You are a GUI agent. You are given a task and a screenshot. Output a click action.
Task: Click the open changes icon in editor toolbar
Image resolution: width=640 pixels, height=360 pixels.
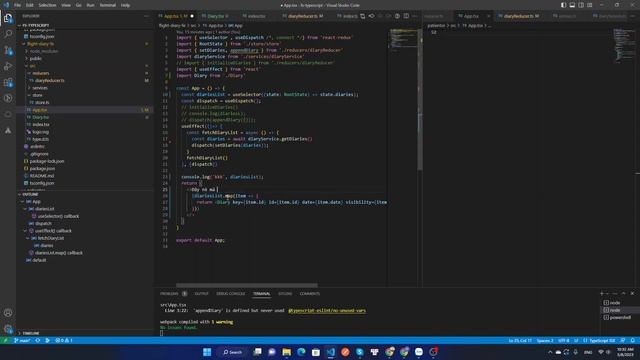[x=362, y=16]
